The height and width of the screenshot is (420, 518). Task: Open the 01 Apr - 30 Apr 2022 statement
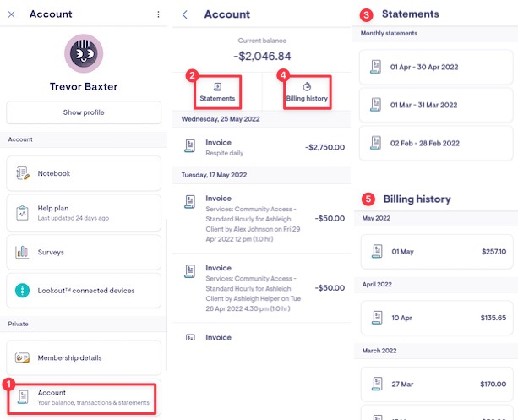coord(435,67)
